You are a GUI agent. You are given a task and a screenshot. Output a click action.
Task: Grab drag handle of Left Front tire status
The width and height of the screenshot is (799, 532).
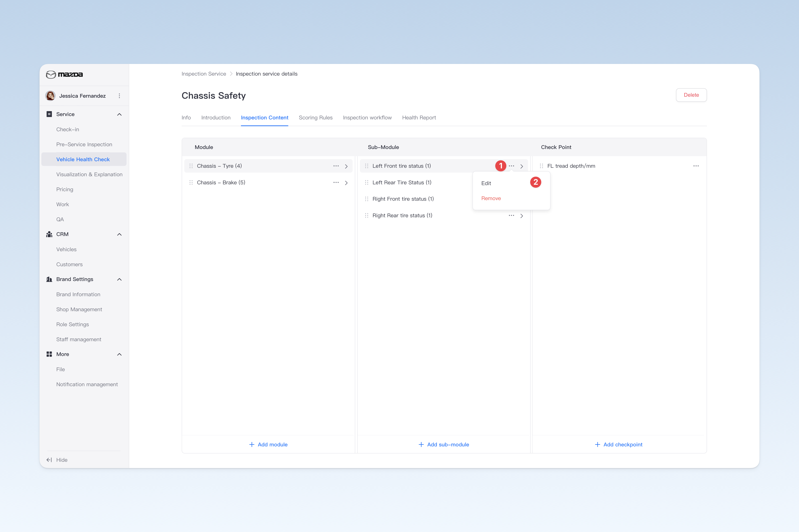(366, 166)
